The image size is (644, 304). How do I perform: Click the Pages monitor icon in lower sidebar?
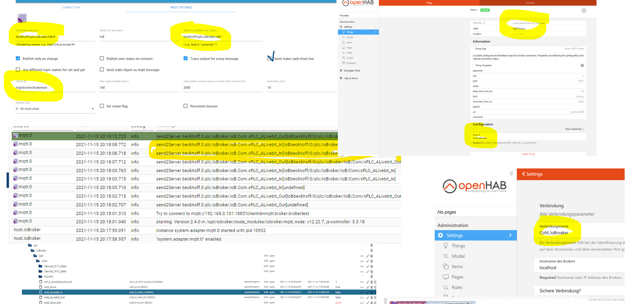click(x=446, y=277)
